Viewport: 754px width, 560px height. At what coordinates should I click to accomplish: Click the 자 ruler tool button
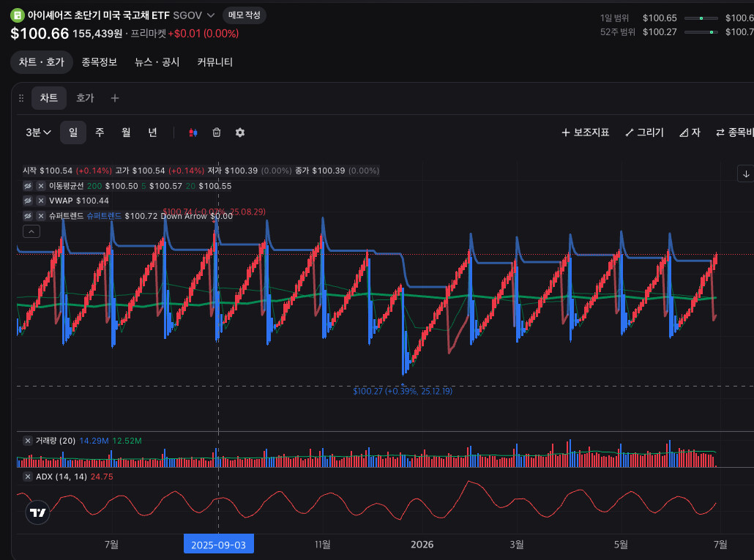(x=690, y=132)
